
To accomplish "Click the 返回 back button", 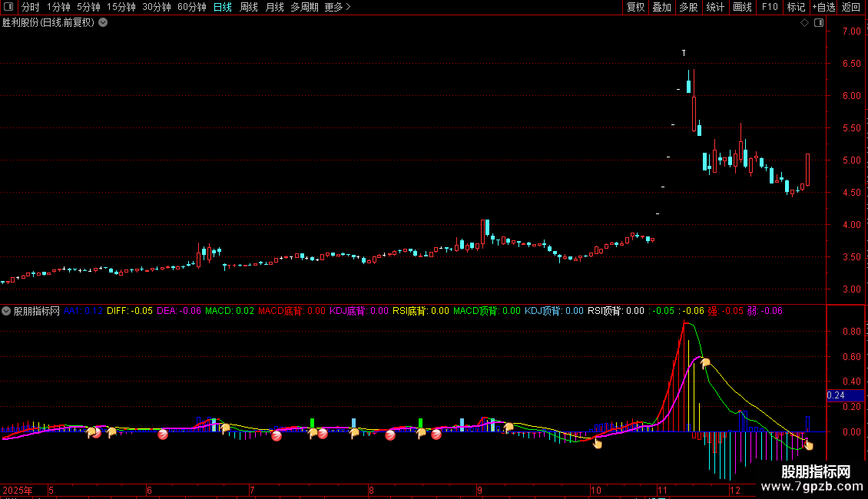I will (x=851, y=7).
